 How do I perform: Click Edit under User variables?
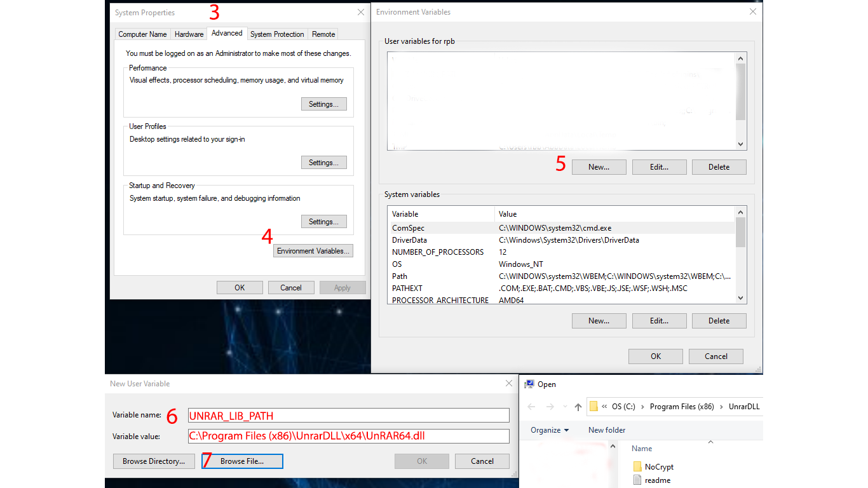659,167
